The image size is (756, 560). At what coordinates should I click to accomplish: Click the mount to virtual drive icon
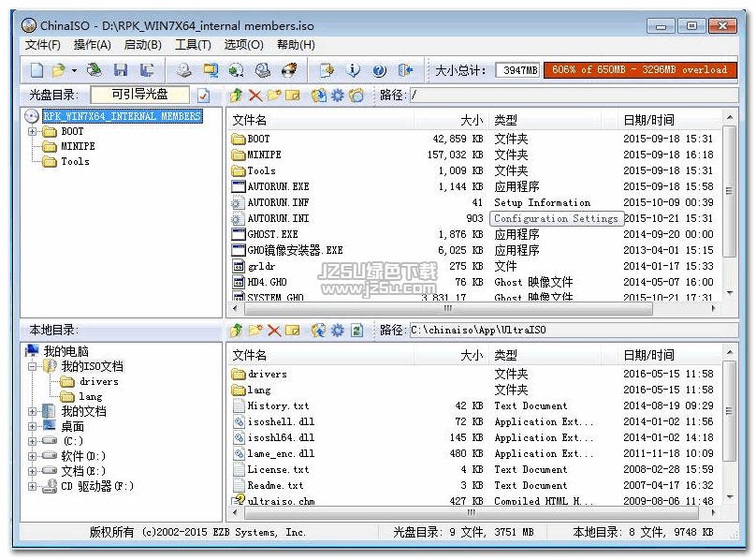(x=263, y=70)
